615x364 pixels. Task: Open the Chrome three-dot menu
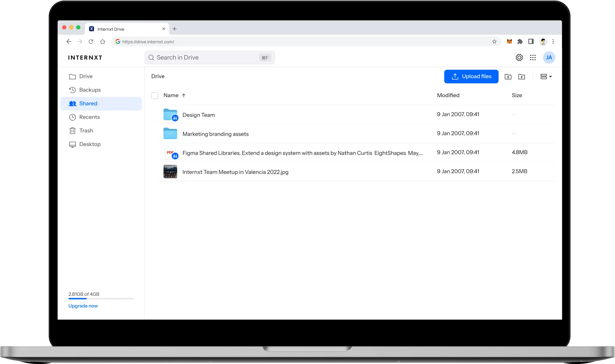(x=553, y=41)
